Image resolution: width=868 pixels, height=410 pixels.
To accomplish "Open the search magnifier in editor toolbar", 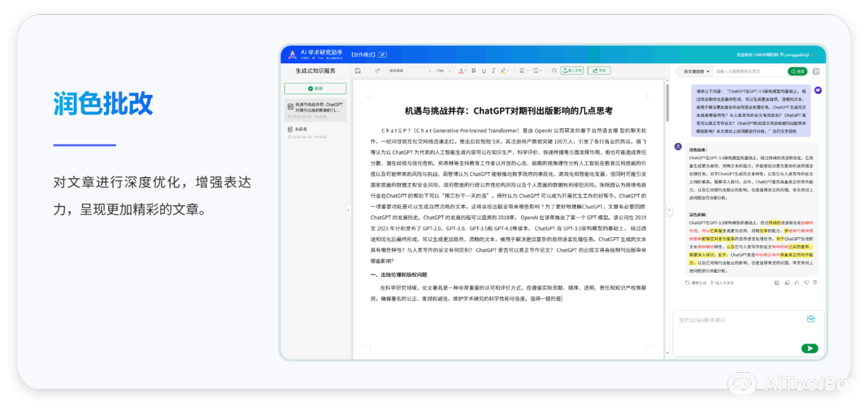I will click(554, 71).
